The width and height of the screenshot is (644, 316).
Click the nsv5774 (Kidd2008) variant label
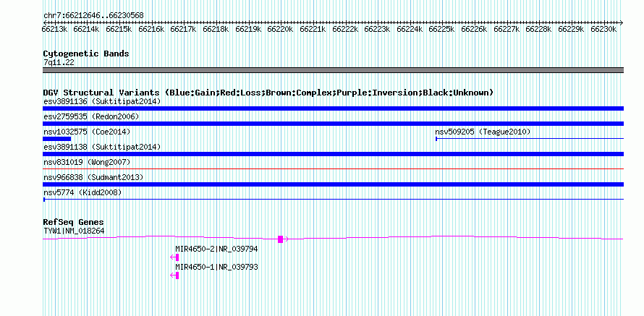82,192
